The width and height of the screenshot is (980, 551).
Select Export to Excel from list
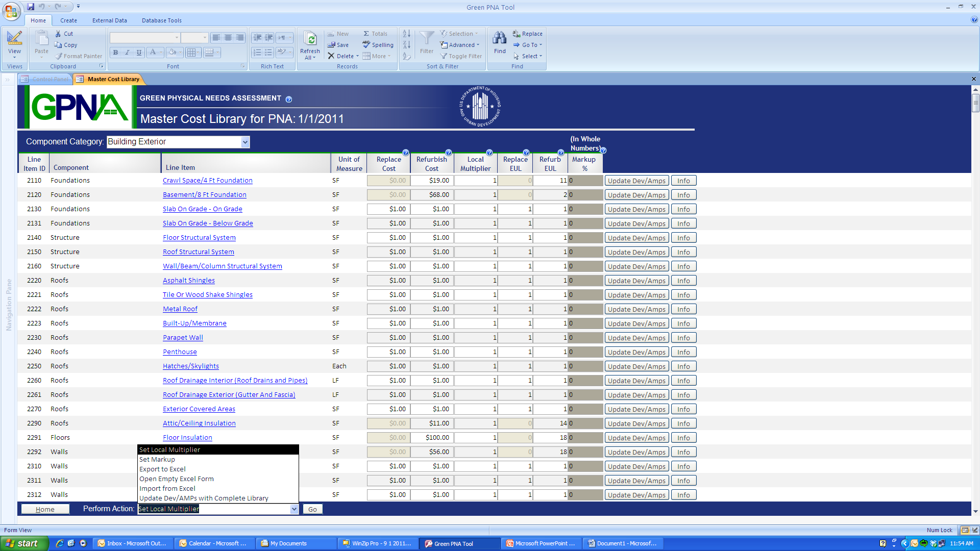pyautogui.click(x=162, y=469)
